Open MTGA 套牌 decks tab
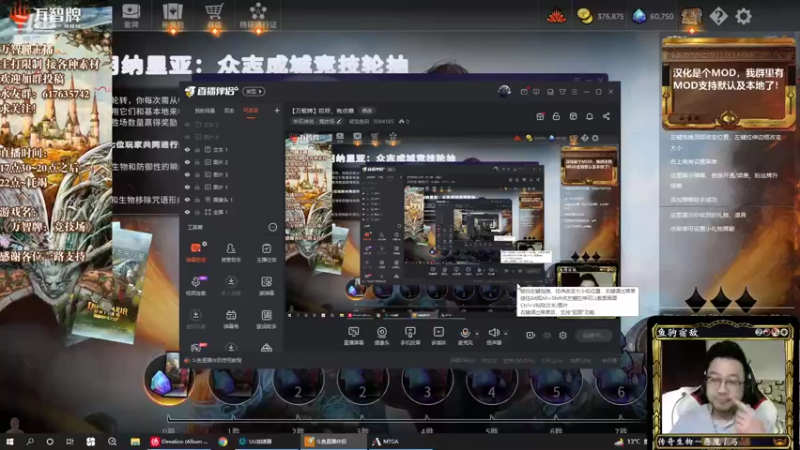 tap(131, 15)
